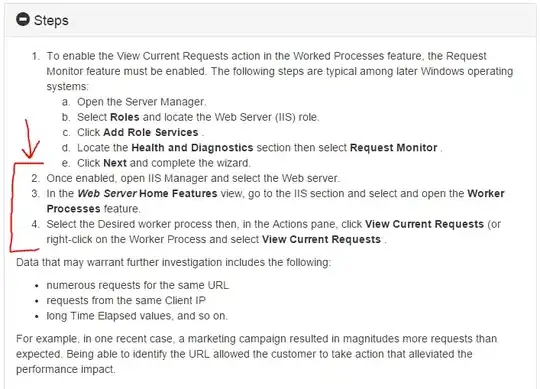Click requests from the same Client IP bullet
The height and width of the screenshot is (389, 540).
[126, 301]
